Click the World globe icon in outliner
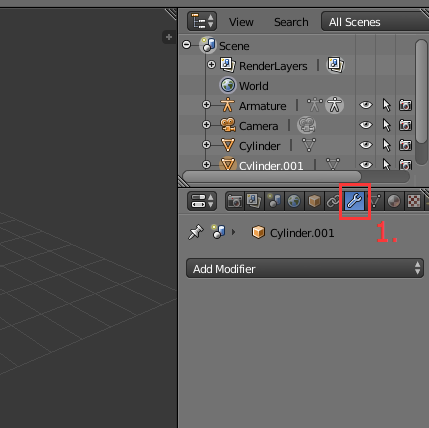 [x=228, y=85]
